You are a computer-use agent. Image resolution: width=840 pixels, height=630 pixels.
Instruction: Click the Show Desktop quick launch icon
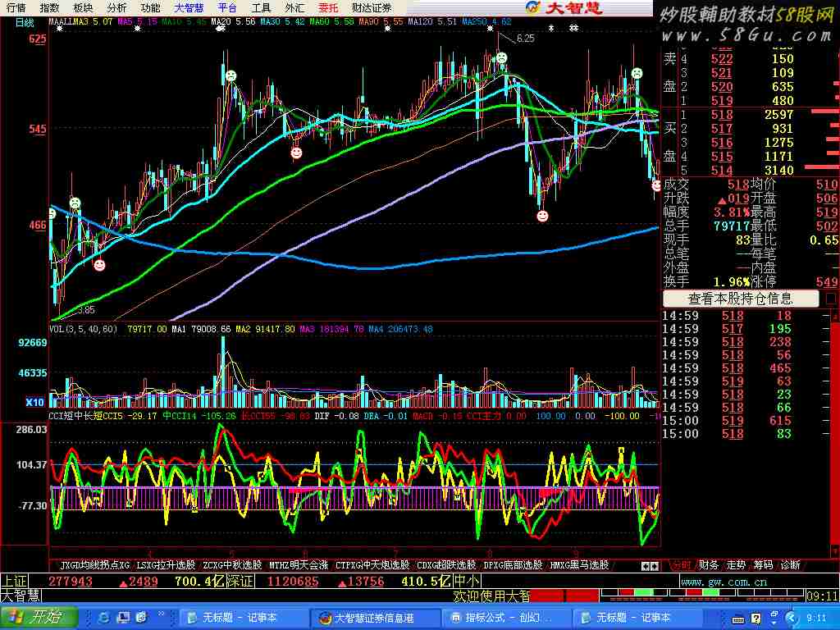click(123, 617)
